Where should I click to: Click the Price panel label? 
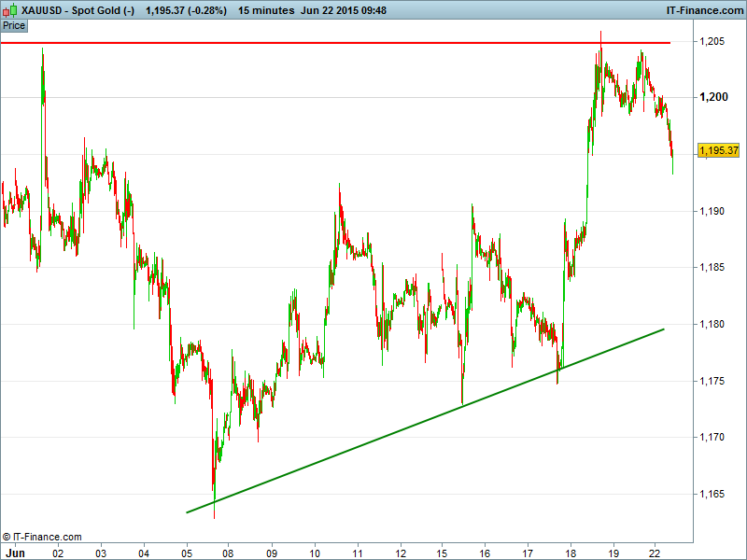(x=14, y=25)
